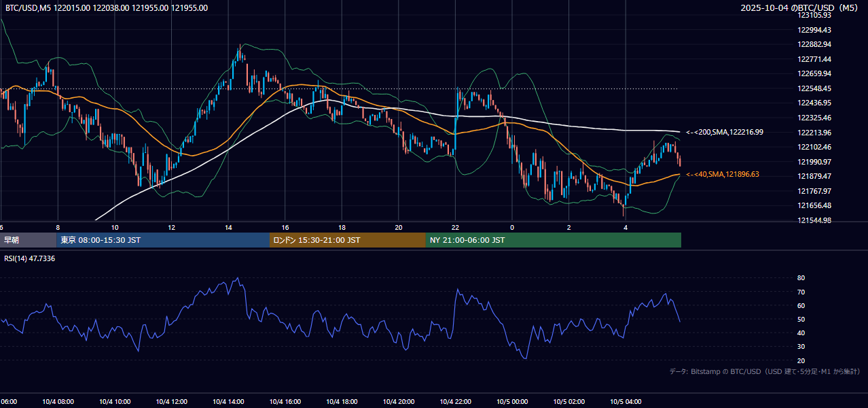Image resolution: width=868 pixels, height=408 pixels.
Task: Click RSI axis level 70
Action: pos(801,292)
